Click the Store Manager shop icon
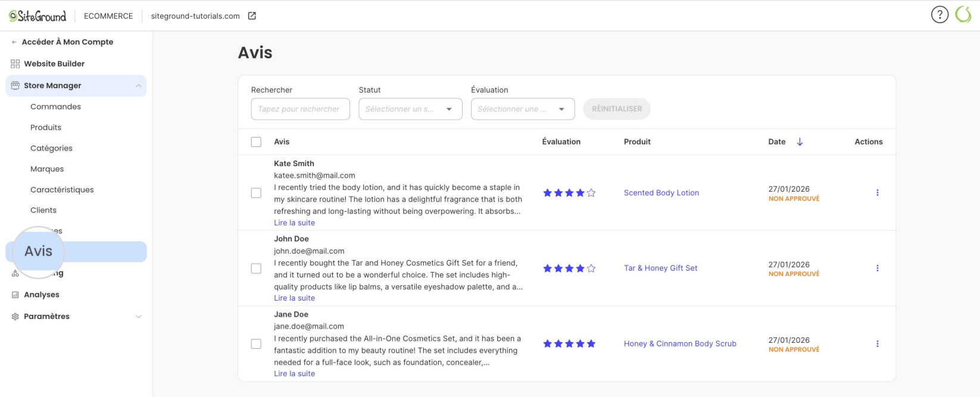 tap(15, 86)
